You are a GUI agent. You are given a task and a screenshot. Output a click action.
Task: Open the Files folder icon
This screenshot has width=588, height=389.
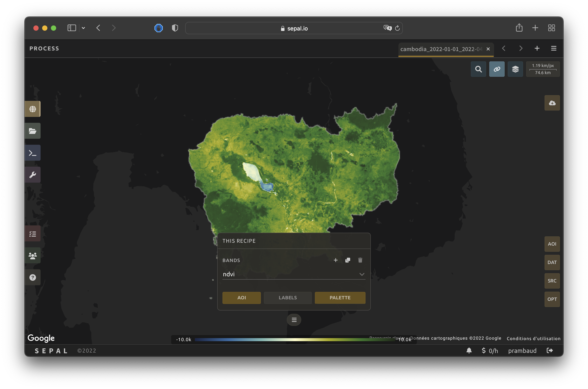(x=32, y=131)
